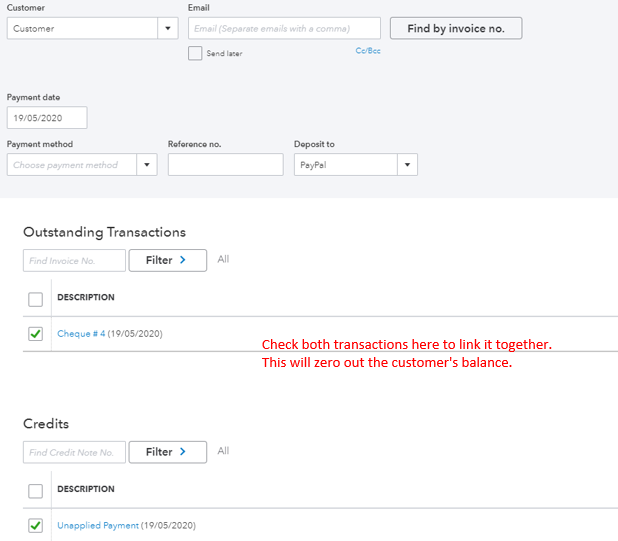The height and width of the screenshot is (541, 618).
Task: Click the Email address input field
Action: coord(284,28)
